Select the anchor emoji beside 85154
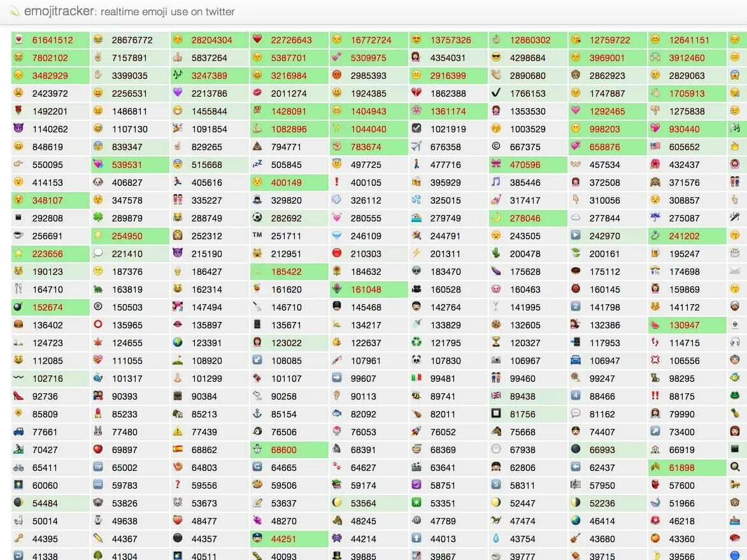The height and width of the screenshot is (560, 747). click(x=257, y=414)
